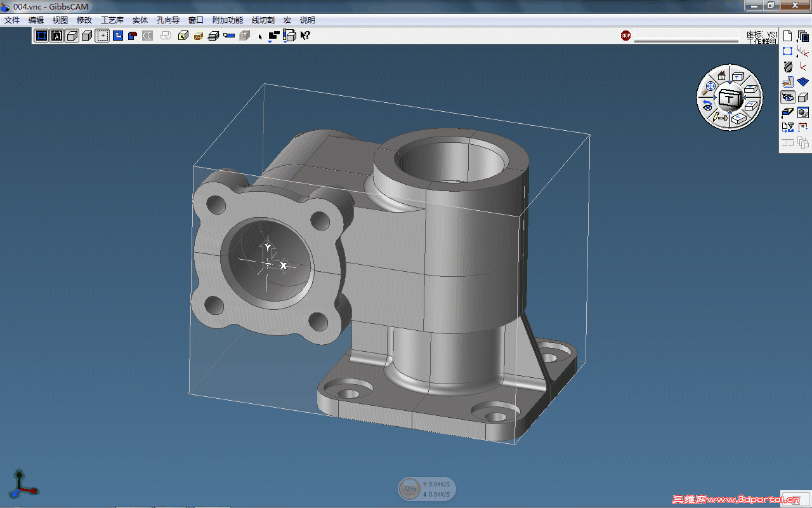Click the red-and-blue solid icon in toolbar

133,36
